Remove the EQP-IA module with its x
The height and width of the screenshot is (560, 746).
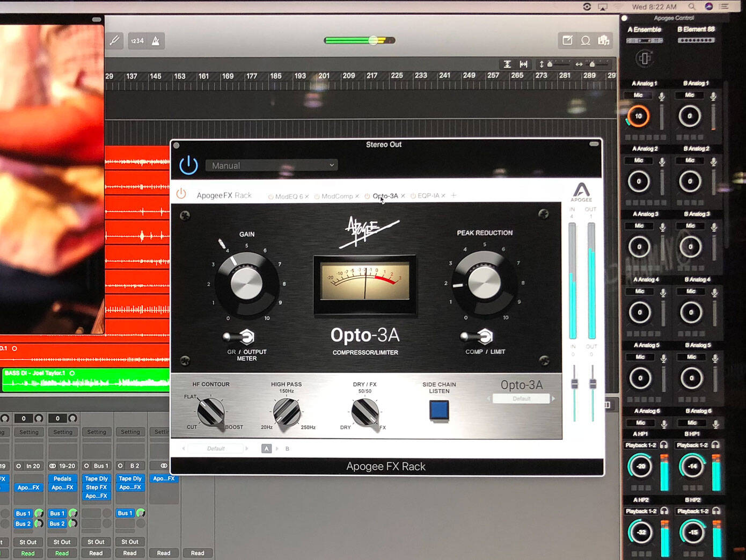point(443,196)
